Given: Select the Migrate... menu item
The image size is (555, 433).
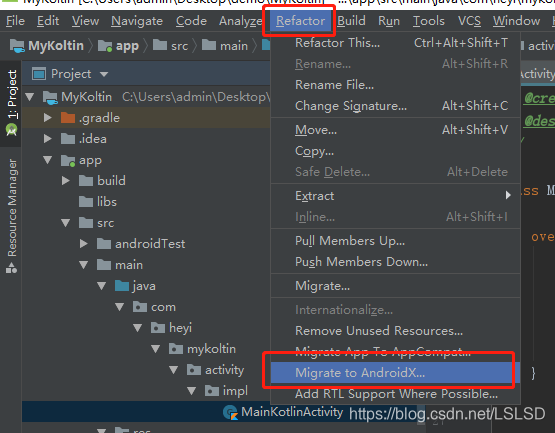Looking at the screenshot, I should click(x=395, y=286).
